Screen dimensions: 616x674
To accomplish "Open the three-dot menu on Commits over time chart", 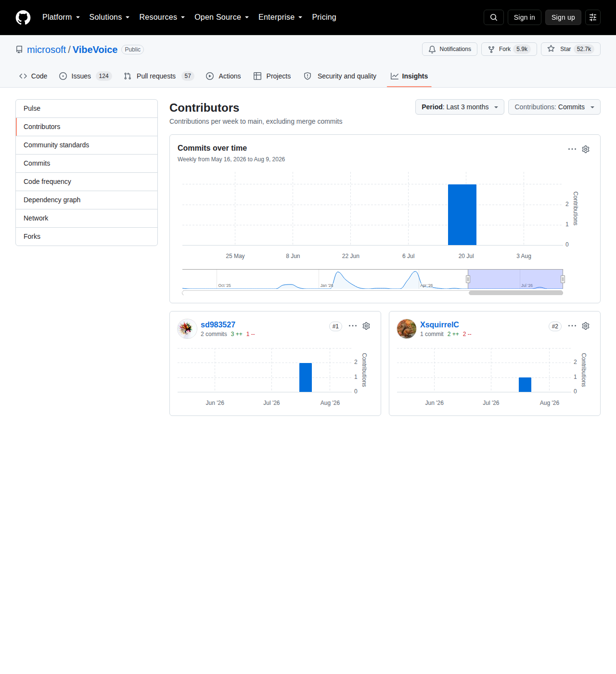I will tap(572, 149).
